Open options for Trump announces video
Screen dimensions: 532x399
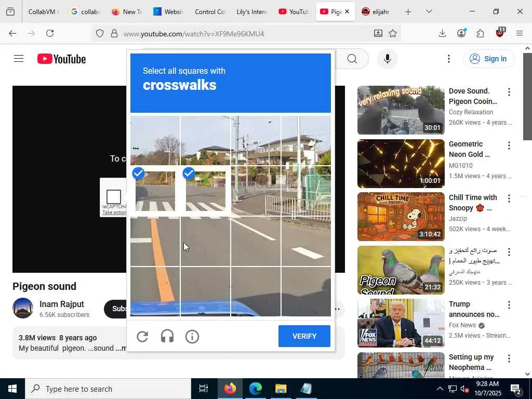coord(509,304)
